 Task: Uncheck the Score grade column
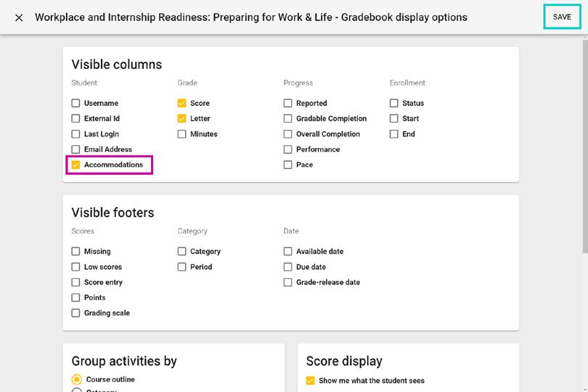[182, 103]
